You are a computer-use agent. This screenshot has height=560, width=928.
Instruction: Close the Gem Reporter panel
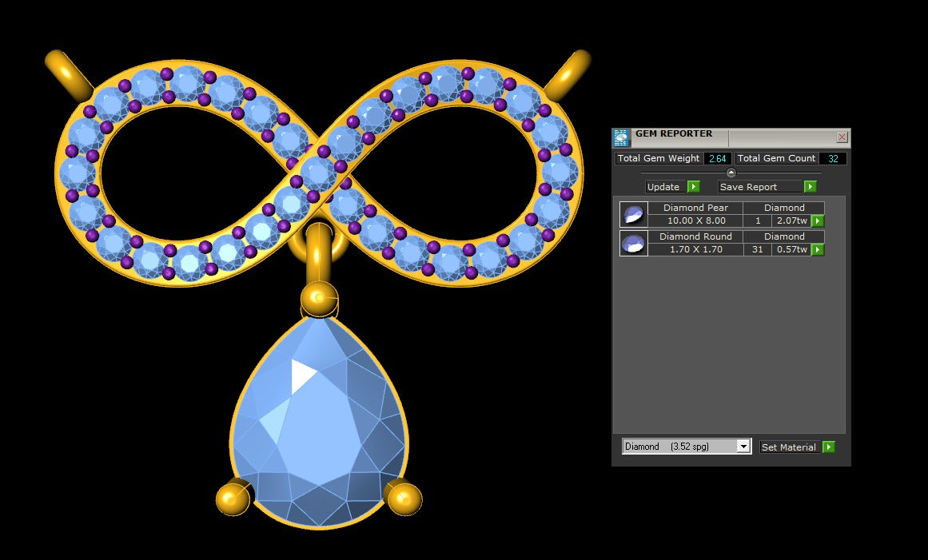(x=842, y=137)
